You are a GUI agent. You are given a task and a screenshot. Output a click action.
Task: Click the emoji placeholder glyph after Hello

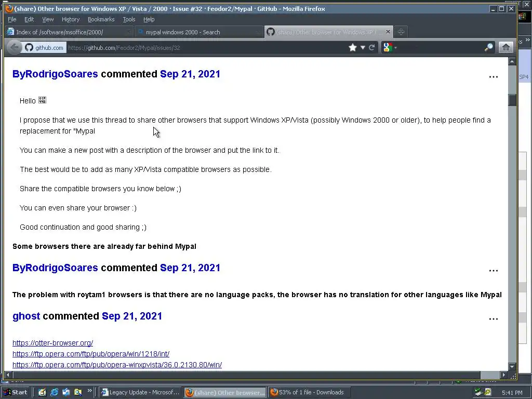[42, 100]
